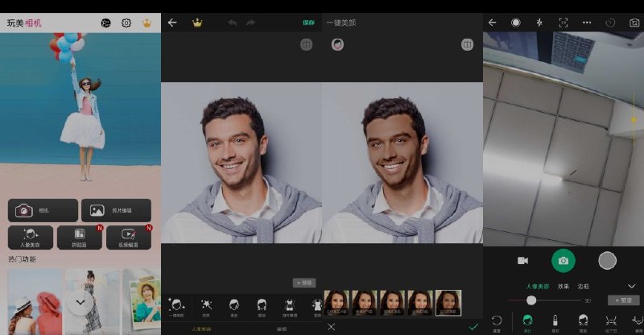Open the 照片编辑 photo edit button

click(116, 210)
